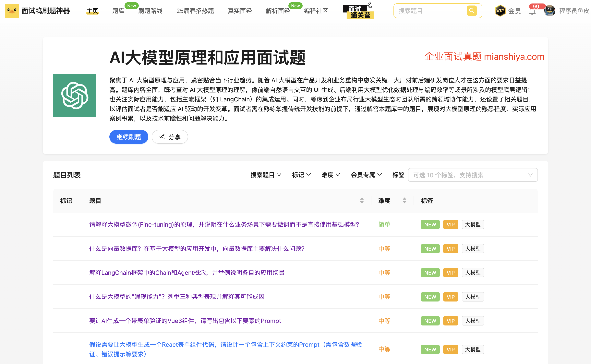This screenshot has height=364, width=591.
Task: Open the 标签 tag selector box
Action: (472, 175)
